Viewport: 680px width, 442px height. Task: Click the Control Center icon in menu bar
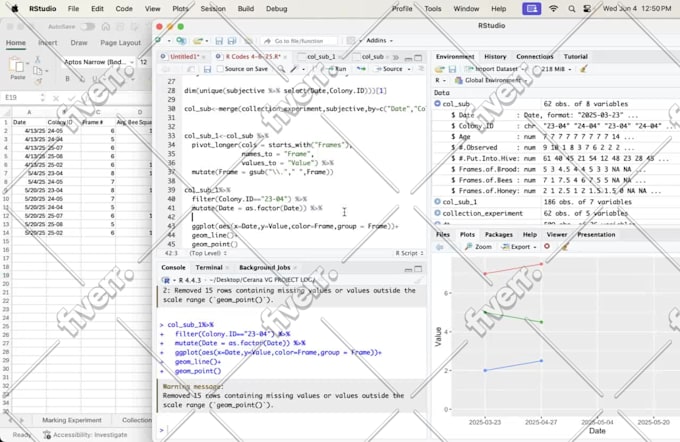pos(587,9)
